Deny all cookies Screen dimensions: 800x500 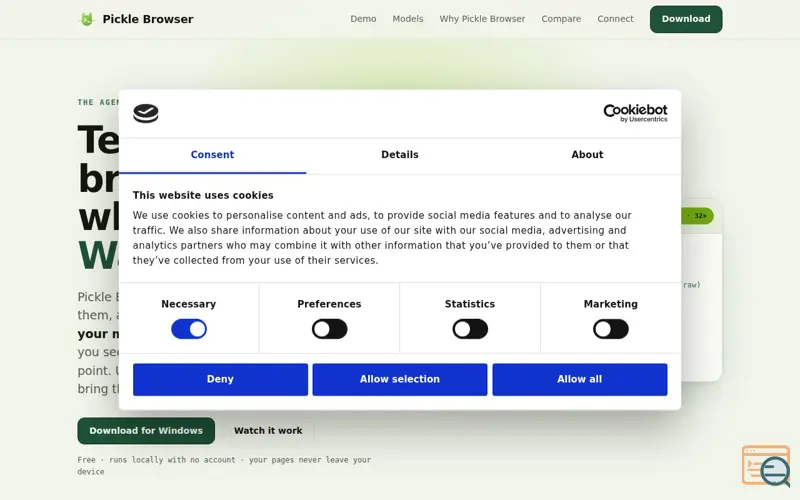point(220,380)
